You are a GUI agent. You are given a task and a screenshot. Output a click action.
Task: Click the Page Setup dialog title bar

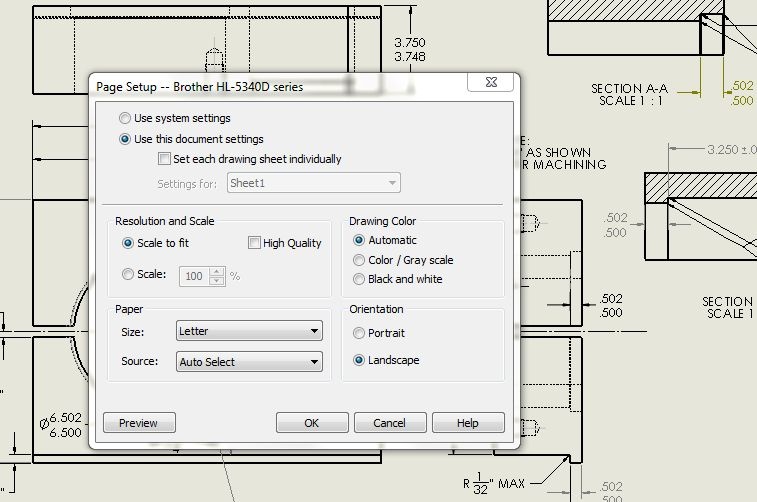pos(279,87)
